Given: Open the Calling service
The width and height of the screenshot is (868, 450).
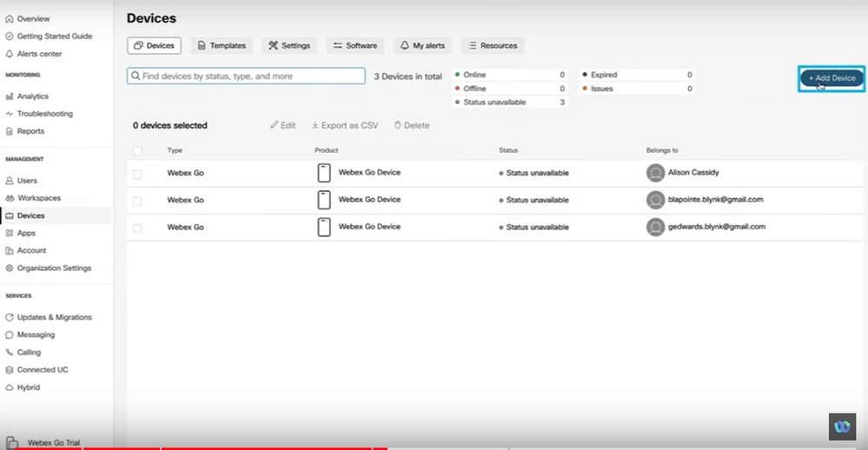Looking at the screenshot, I should tap(23, 352).
